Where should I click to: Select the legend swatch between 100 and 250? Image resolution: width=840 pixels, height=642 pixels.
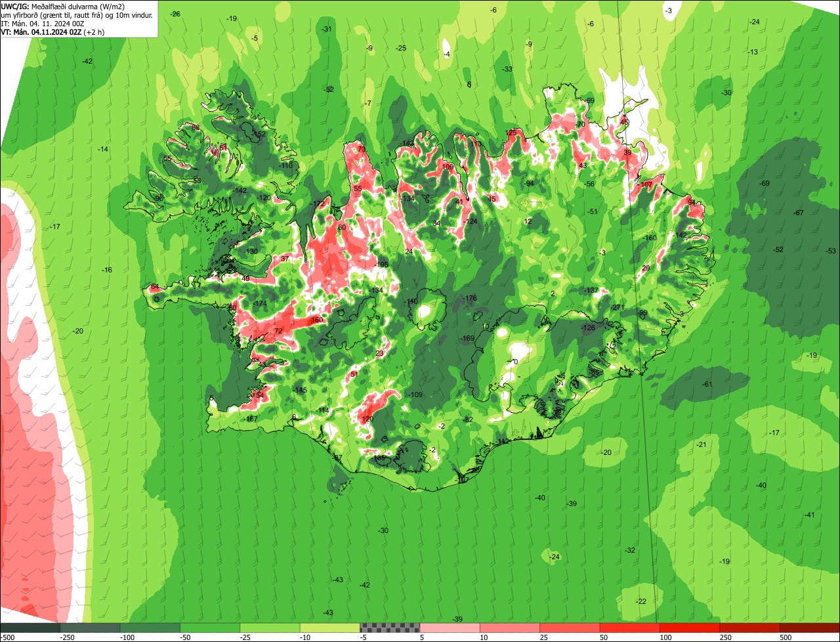coord(690,628)
